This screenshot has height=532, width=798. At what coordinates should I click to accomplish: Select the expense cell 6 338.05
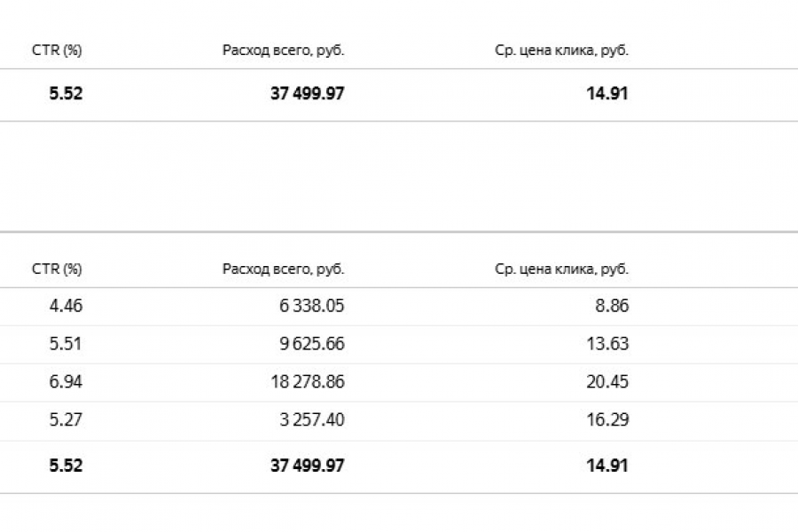tap(311, 306)
